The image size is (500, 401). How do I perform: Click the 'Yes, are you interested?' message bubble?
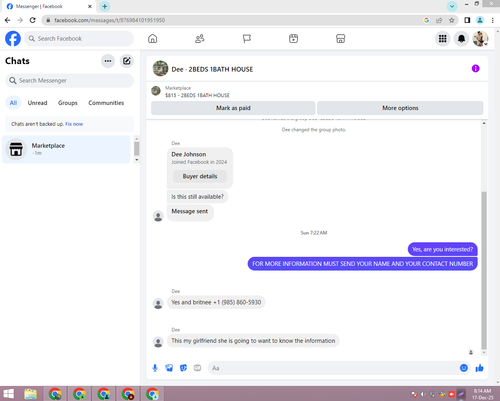coord(442,249)
